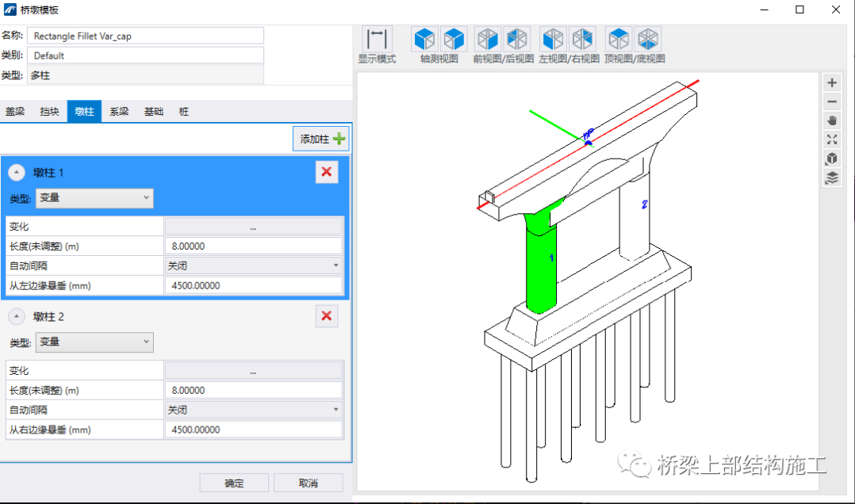
Task: Click the 添加柱 button
Action: (x=321, y=139)
